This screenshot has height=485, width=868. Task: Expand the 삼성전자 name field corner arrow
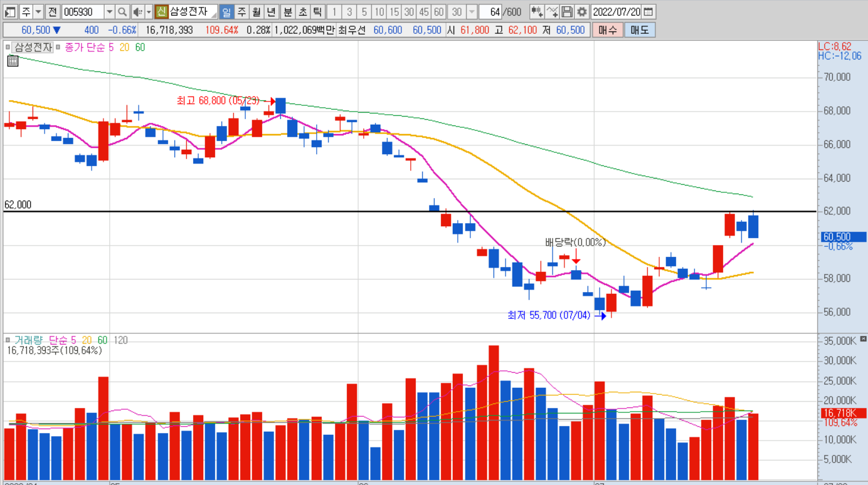click(214, 16)
